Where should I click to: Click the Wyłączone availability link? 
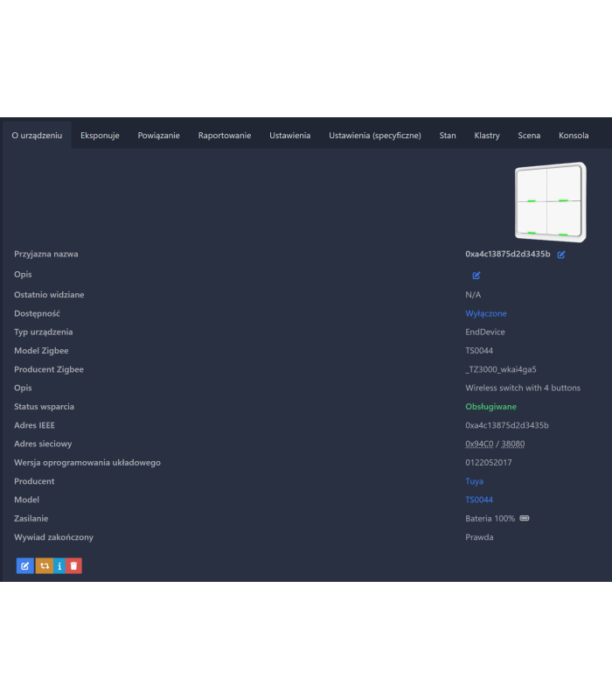pos(486,313)
